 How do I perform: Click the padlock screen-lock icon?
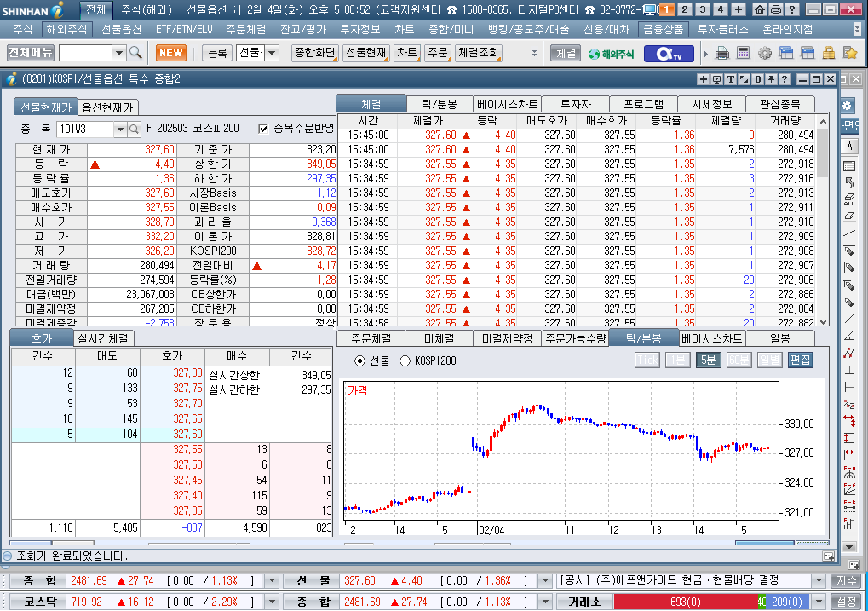coord(828,53)
